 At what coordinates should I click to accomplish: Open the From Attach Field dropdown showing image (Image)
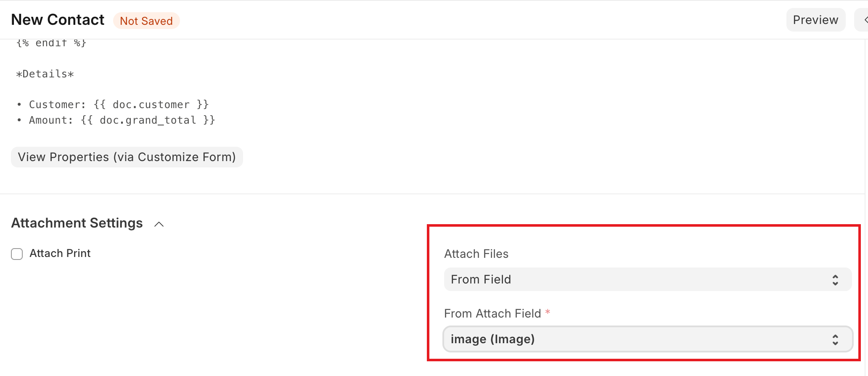639,339
